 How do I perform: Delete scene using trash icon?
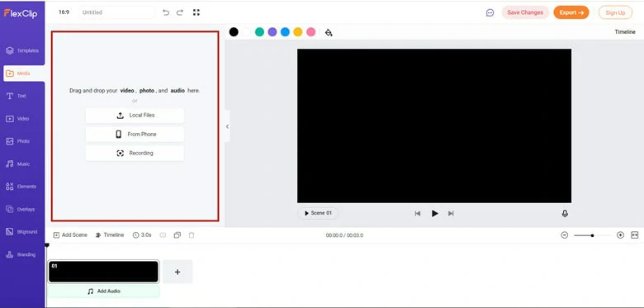pyautogui.click(x=192, y=235)
